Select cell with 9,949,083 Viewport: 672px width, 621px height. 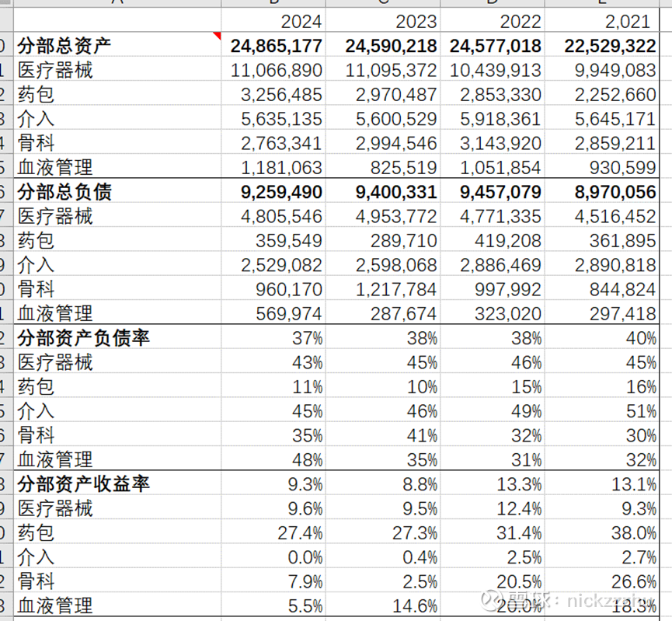pos(601,69)
